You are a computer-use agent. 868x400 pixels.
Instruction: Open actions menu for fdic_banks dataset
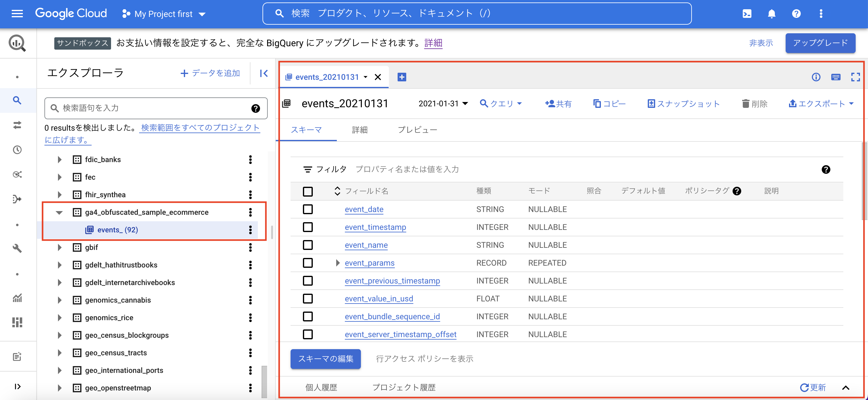pyautogui.click(x=250, y=159)
